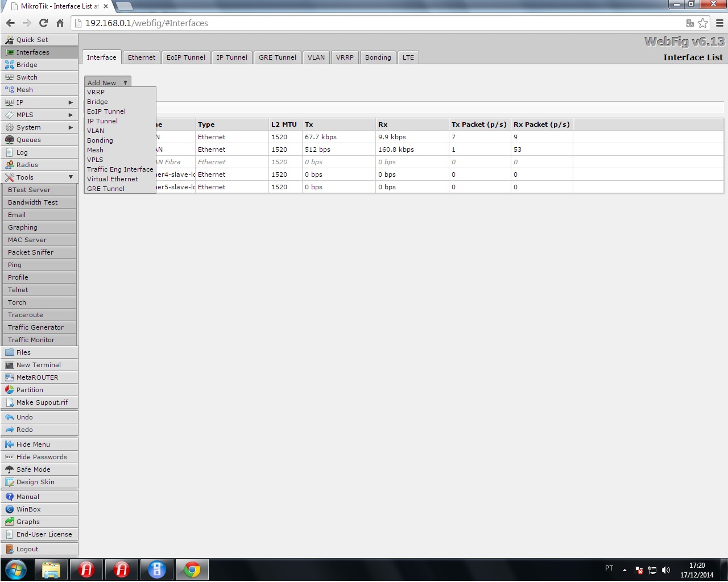Choose Bonding in Add New menu
The height and width of the screenshot is (582, 728).
coord(120,140)
